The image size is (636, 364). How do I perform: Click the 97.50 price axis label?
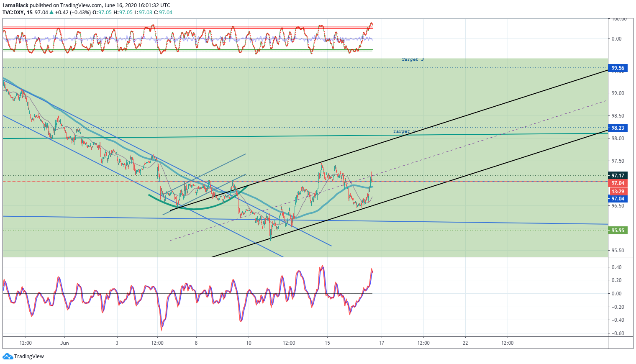coord(618,161)
